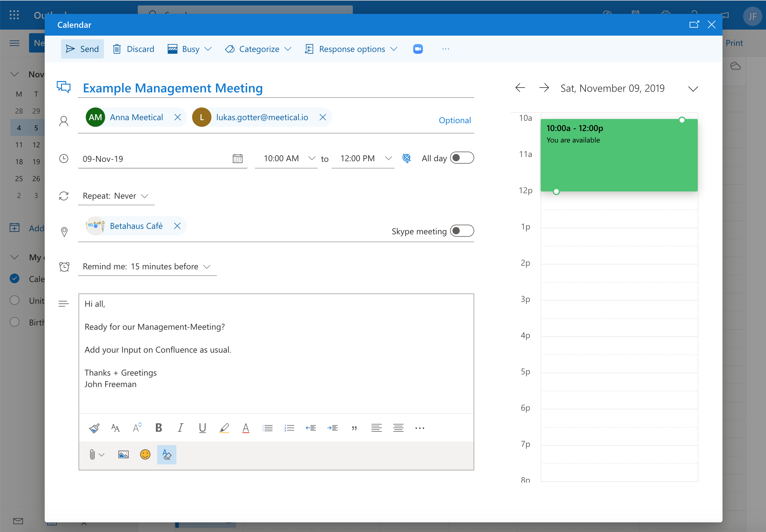This screenshot has width=766, height=532.
Task: Collapse the November mini calendar
Action: point(14,74)
